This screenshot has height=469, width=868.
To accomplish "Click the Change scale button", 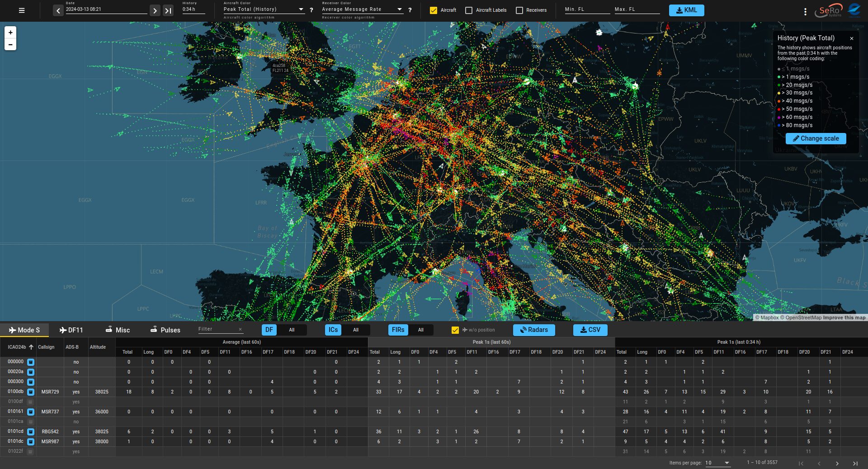I will pyautogui.click(x=816, y=138).
